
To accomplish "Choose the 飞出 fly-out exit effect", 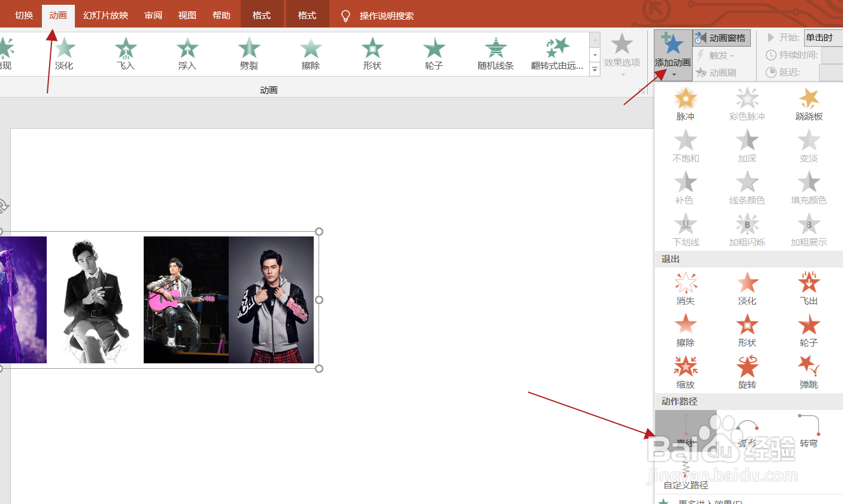I will (x=809, y=289).
